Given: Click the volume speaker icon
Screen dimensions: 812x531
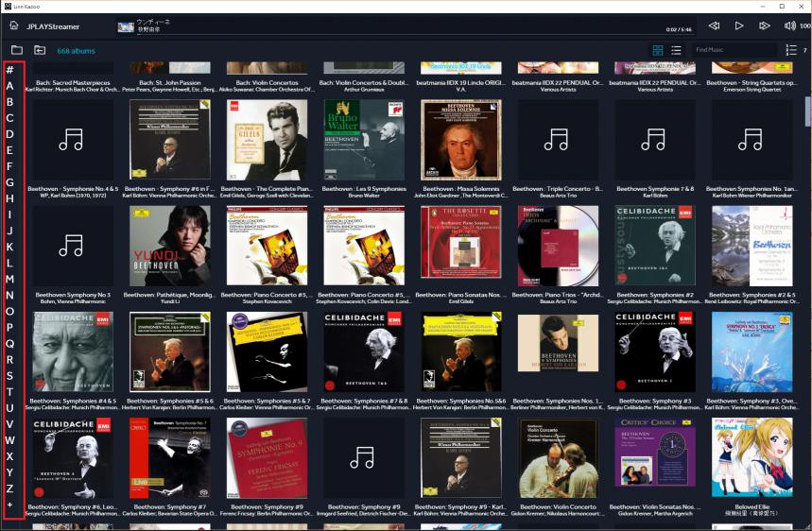Looking at the screenshot, I should tap(790, 26).
